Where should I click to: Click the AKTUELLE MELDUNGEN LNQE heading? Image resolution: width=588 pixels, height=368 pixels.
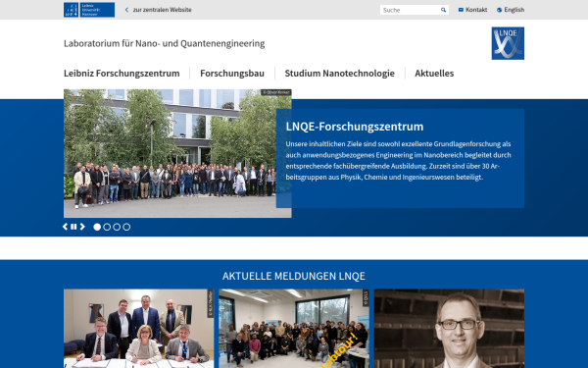click(x=294, y=276)
